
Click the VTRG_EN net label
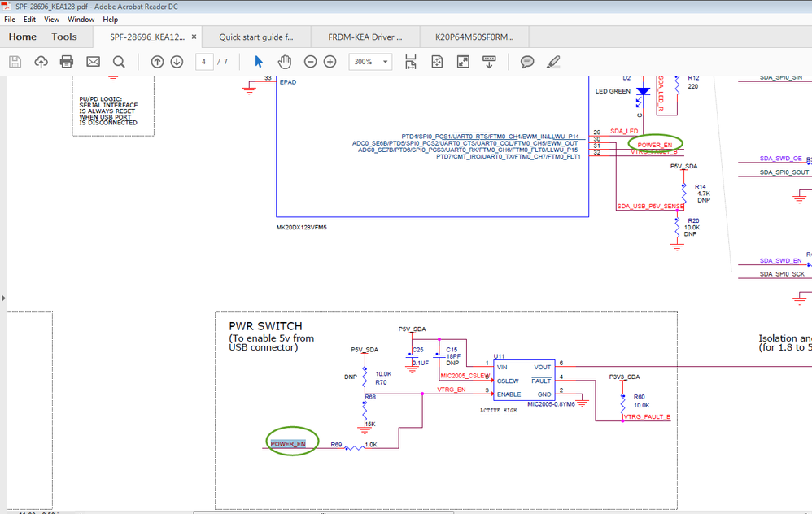(452, 390)
